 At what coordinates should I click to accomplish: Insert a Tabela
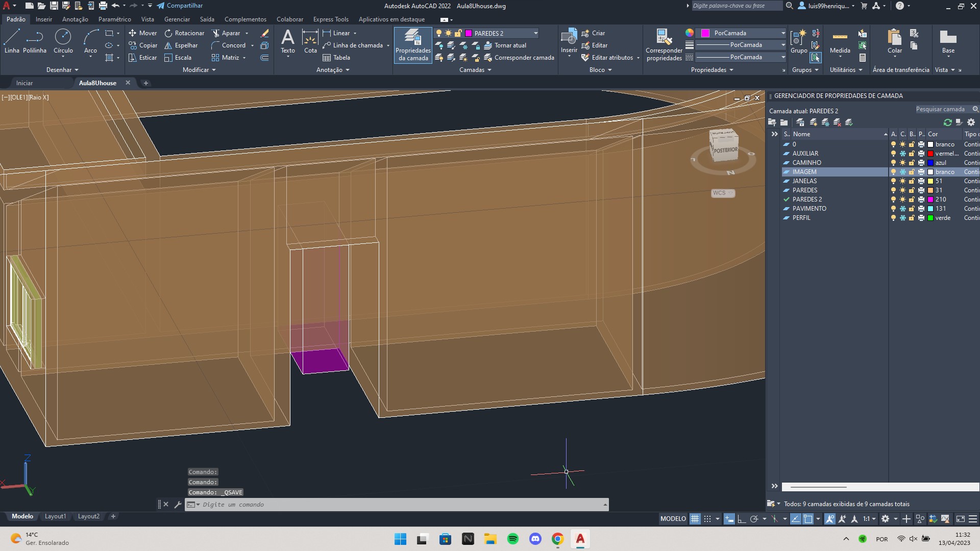(336, 58)
